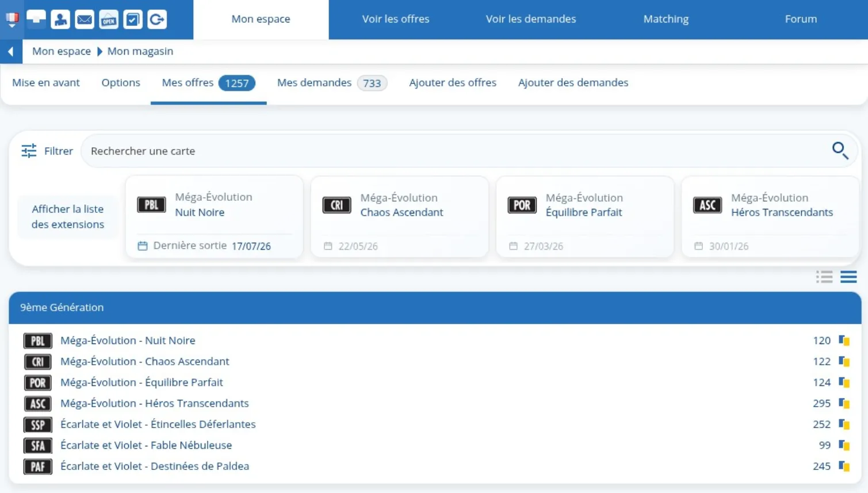
Task: Click the checklist tasks icon
Action: pos(133,20)
